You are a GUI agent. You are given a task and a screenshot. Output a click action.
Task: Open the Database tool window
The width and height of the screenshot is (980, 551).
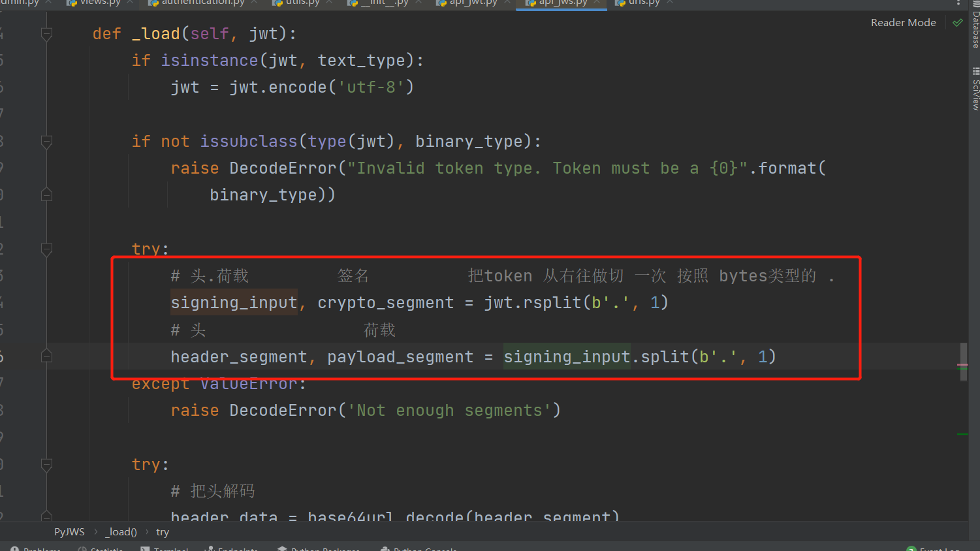(975, 24)
